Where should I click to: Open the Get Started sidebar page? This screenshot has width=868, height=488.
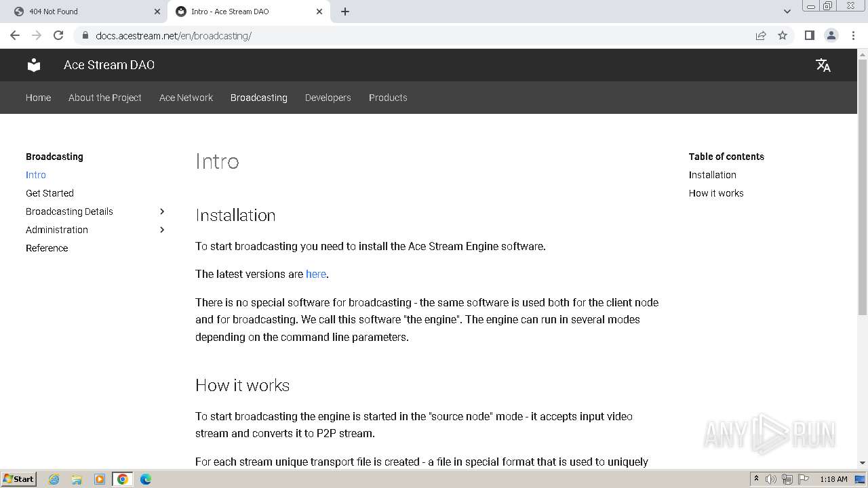pos(50,193)
